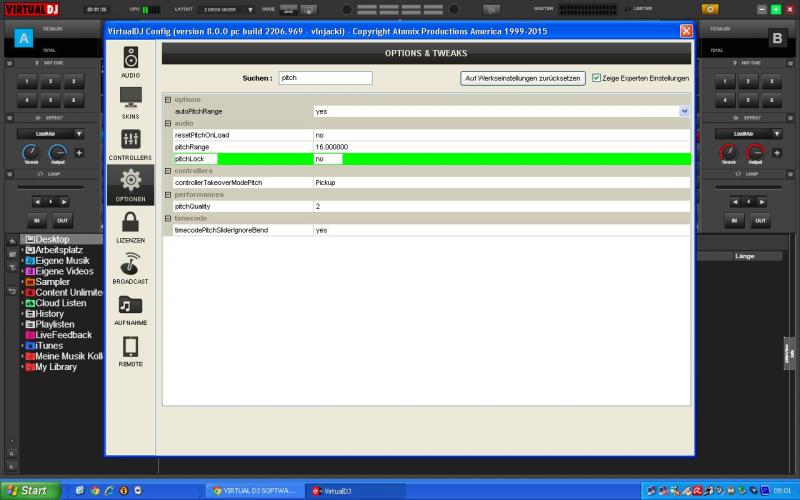This screenshot has height=500, width=800.
Task: Open the iTunes folder
Action: click(x=44, y=345)
